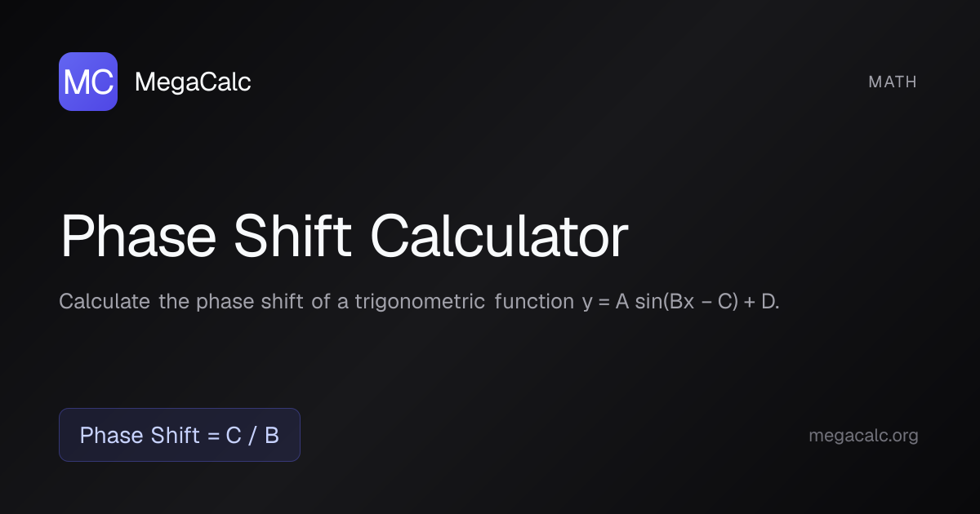Click the y = A sin(Bx − C) + D formula

pos(680,302)
